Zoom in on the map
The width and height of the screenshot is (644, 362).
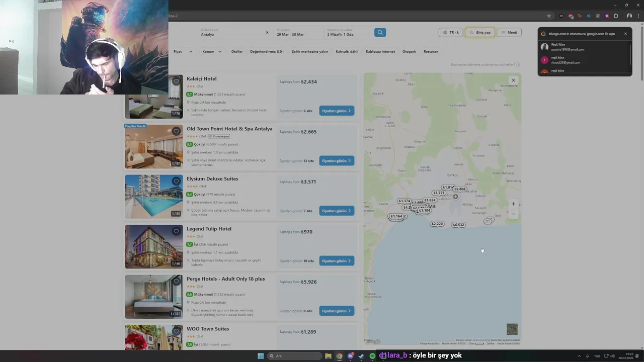click(x=513, y=204)
